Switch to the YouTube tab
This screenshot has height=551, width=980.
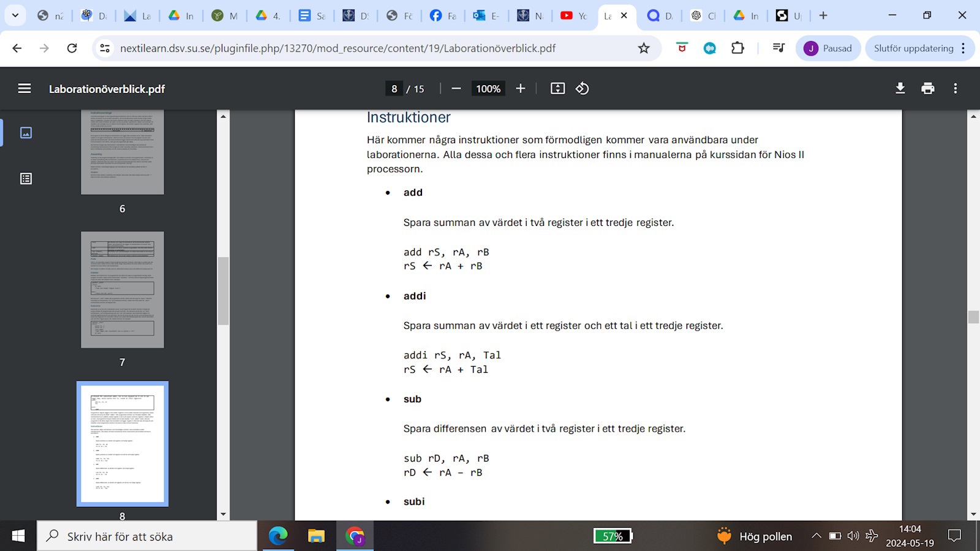coord(573,16)
